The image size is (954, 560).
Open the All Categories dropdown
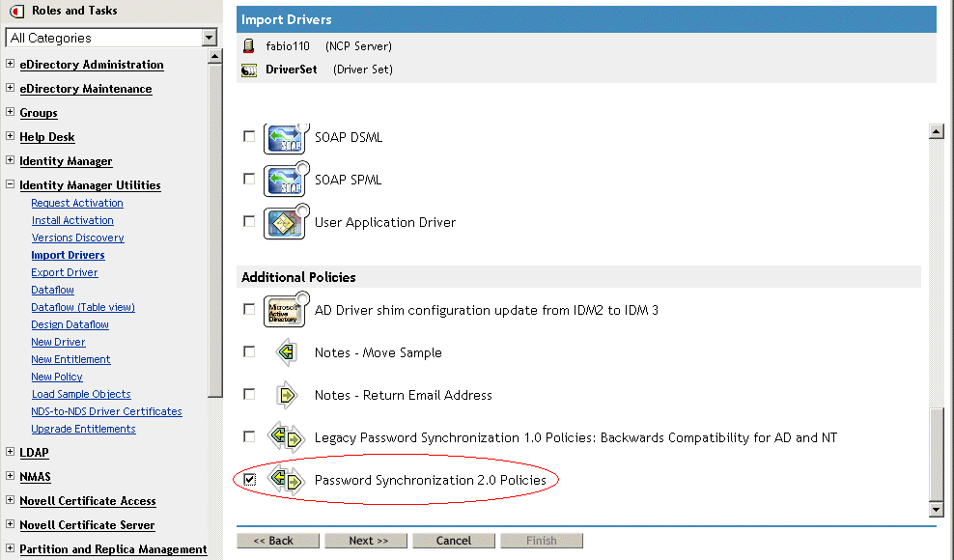tap(210, 38)
